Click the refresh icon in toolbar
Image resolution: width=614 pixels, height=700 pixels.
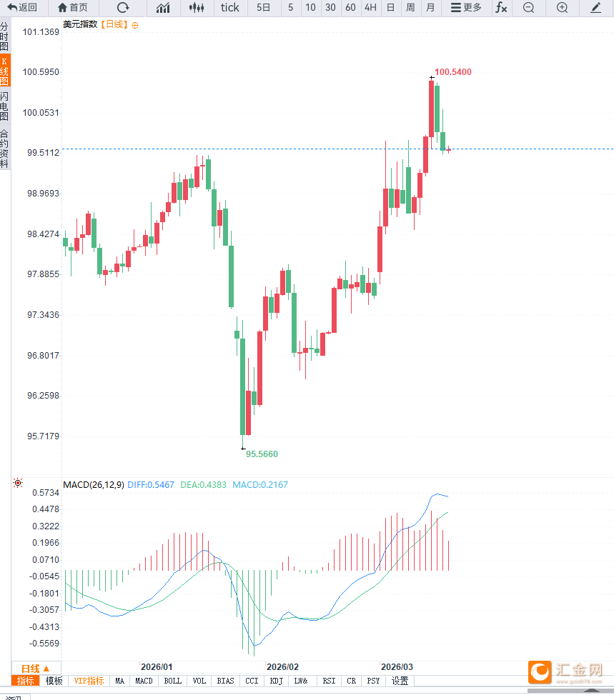tap(123, 8)
